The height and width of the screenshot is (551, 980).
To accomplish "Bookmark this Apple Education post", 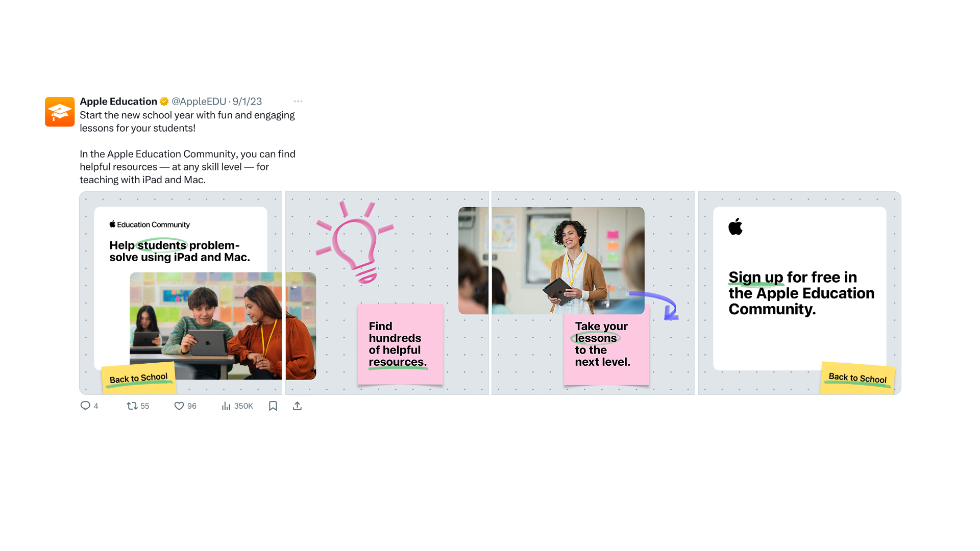I will tap(273, 406).
